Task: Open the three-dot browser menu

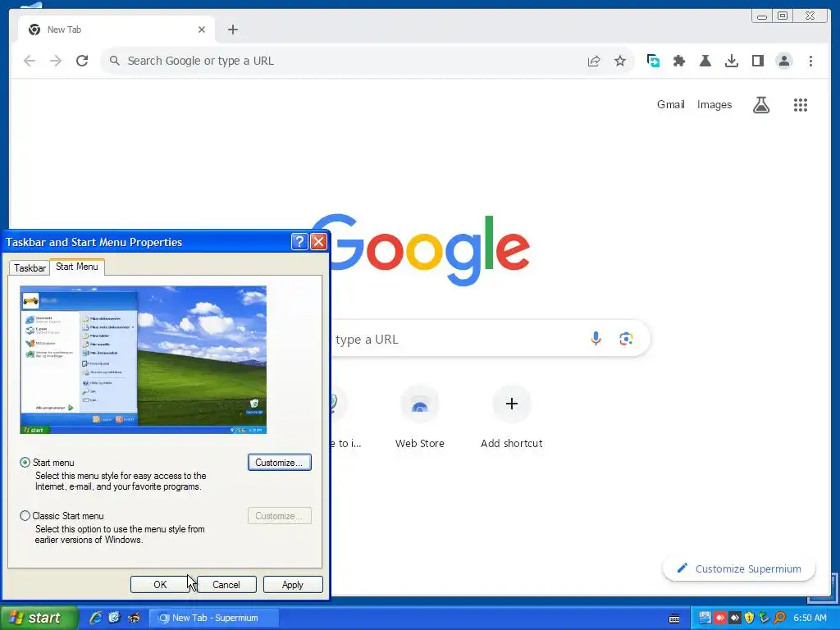Action: (810, 61)
